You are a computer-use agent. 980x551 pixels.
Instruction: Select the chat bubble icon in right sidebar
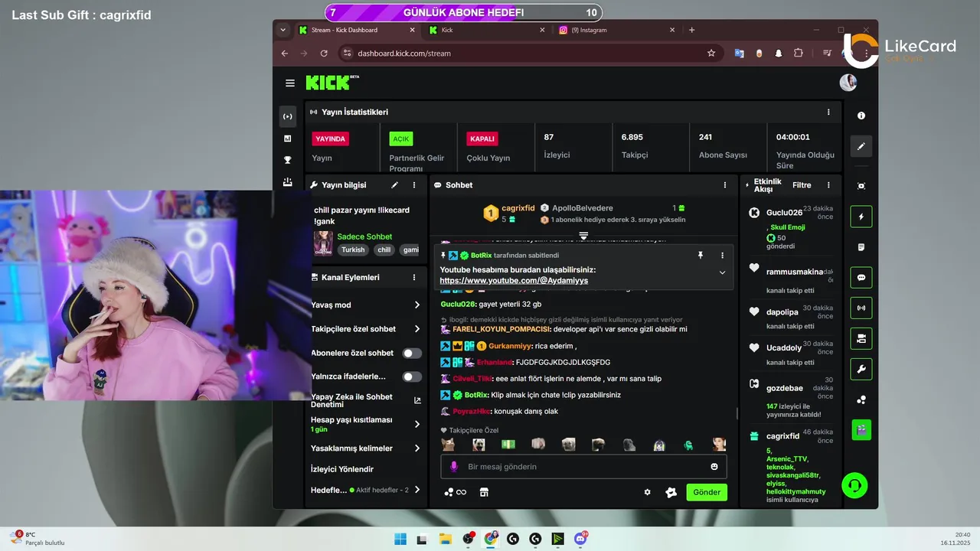[x=861, y=278]
